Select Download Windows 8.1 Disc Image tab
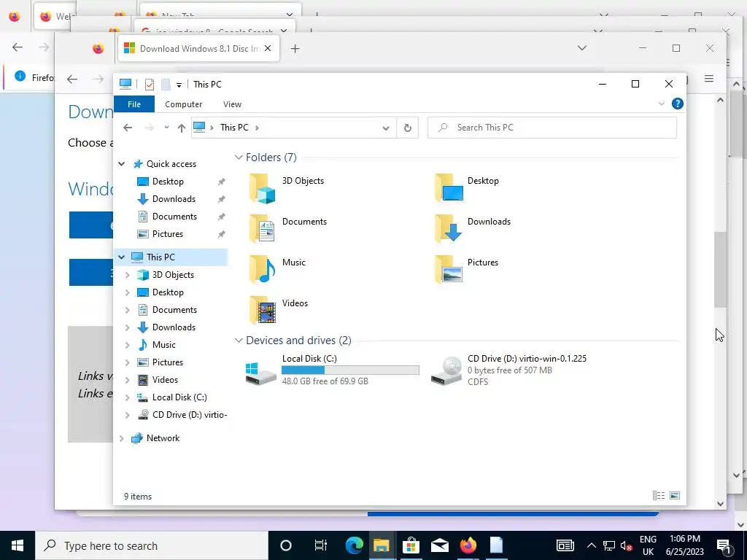 198,48
